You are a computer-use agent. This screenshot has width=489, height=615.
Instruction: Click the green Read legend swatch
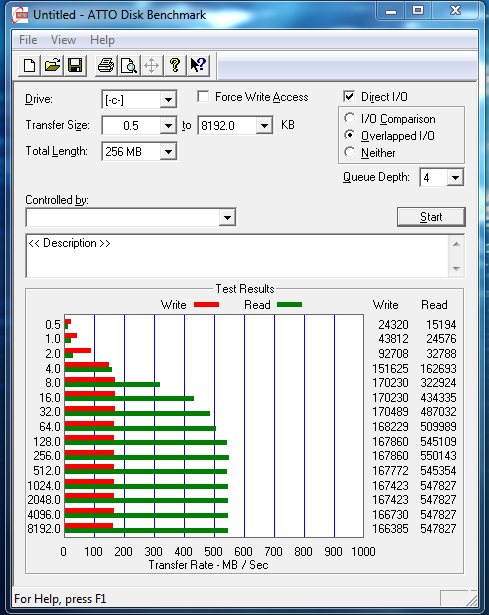pyautogui.click(x=289, y=305)
